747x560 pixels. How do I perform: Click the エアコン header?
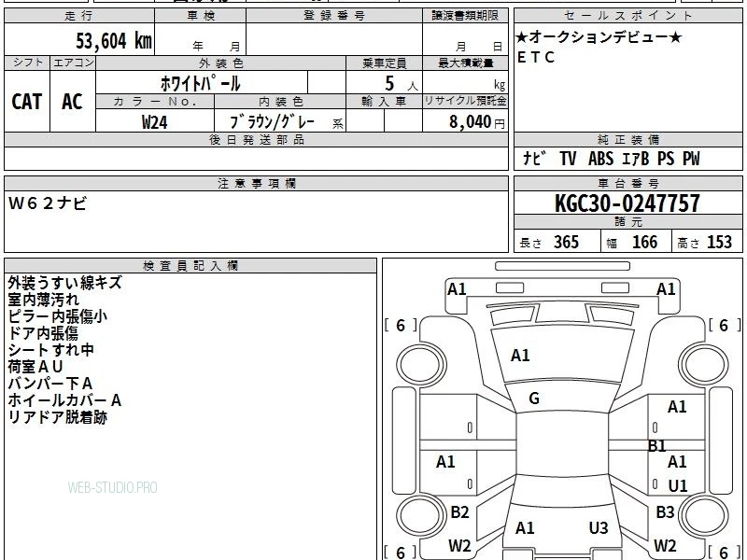click(x=73, y=63)
